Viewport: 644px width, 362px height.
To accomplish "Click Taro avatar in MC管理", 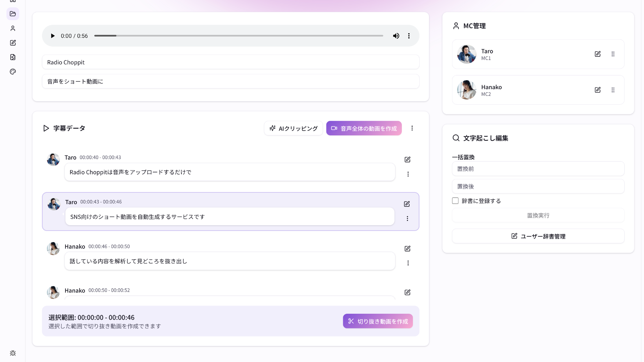I will tap(467, 54).
